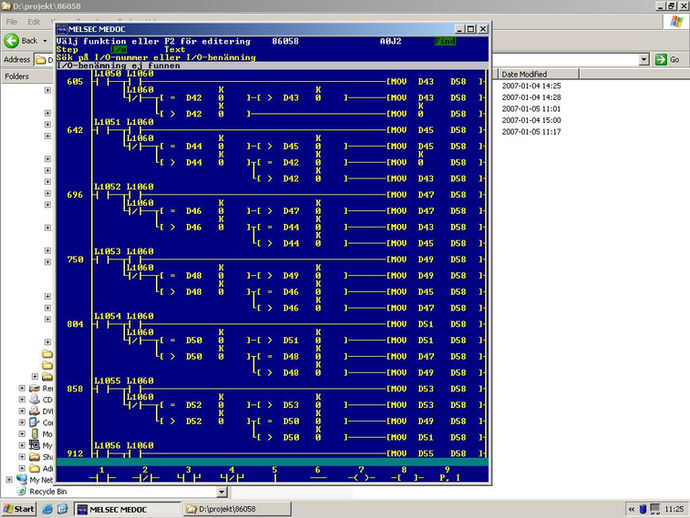
Task: Select the date 2007-01-04 15:00 entry
Action: [x=531, y=120]
